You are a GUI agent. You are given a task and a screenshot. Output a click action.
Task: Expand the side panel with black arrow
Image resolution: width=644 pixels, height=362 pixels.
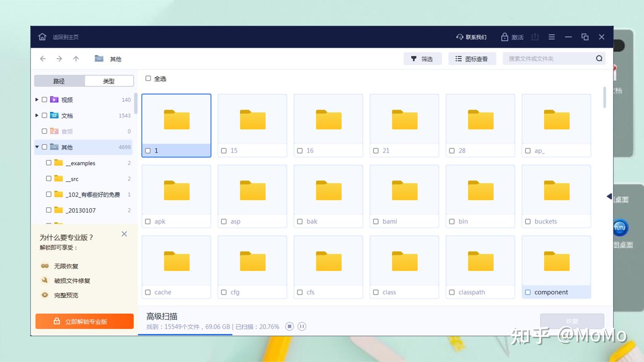pyautogui.click(x=609, y=196)
